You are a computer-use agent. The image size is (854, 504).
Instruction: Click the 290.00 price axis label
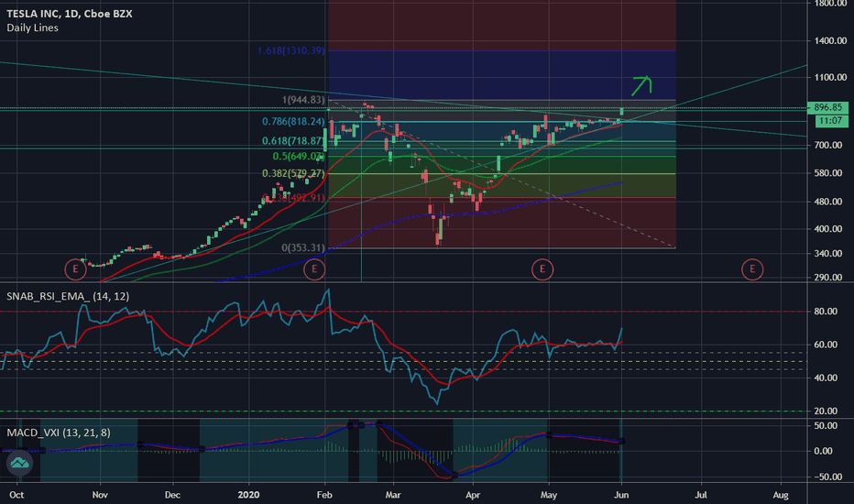[x=828, y=278]
